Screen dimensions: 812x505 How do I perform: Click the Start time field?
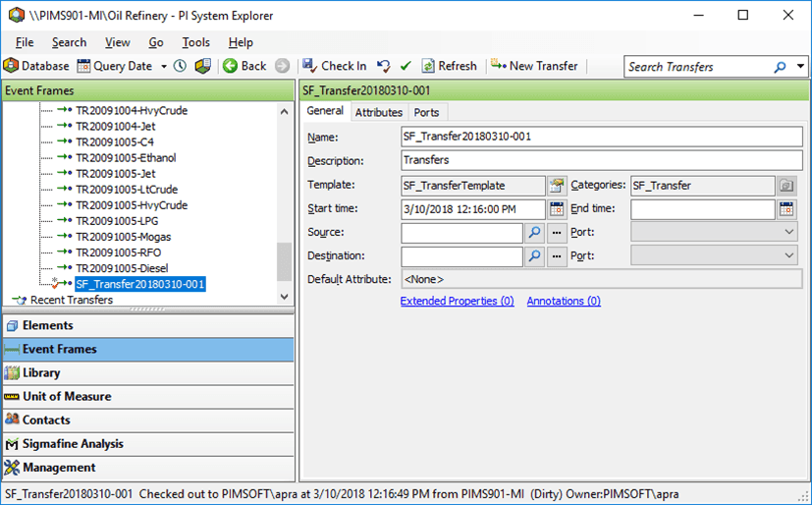pyautogui.click(x=473, y=209)
